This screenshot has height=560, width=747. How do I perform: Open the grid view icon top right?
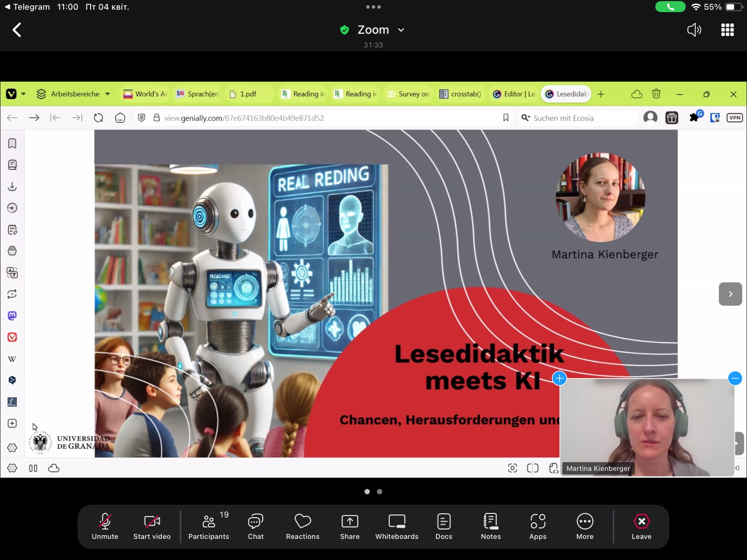727,30
